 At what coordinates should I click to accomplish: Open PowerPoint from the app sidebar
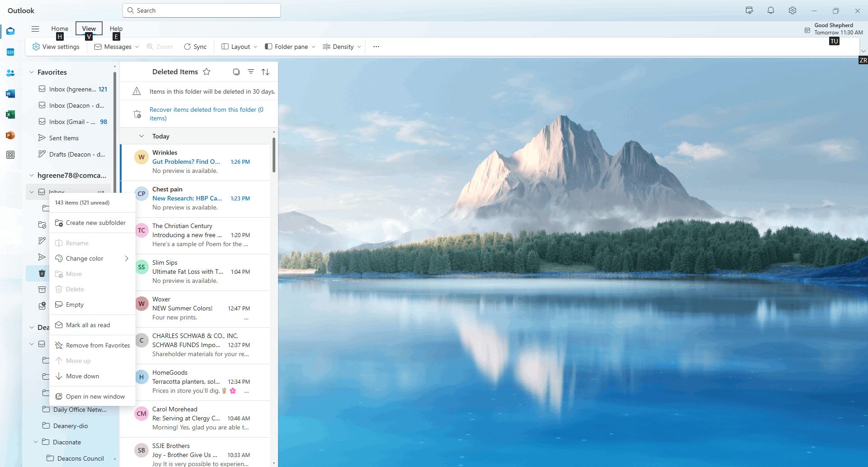10,135
